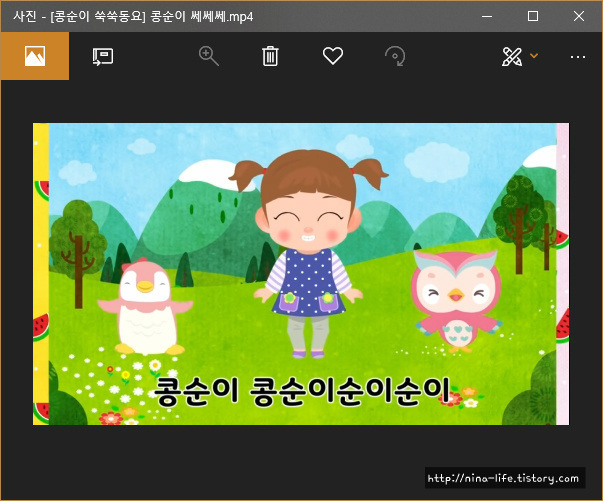The height and width of the screenshot is (501, 603).
Task: Open the See more ellipsis menu
Action: click(578, 57)
